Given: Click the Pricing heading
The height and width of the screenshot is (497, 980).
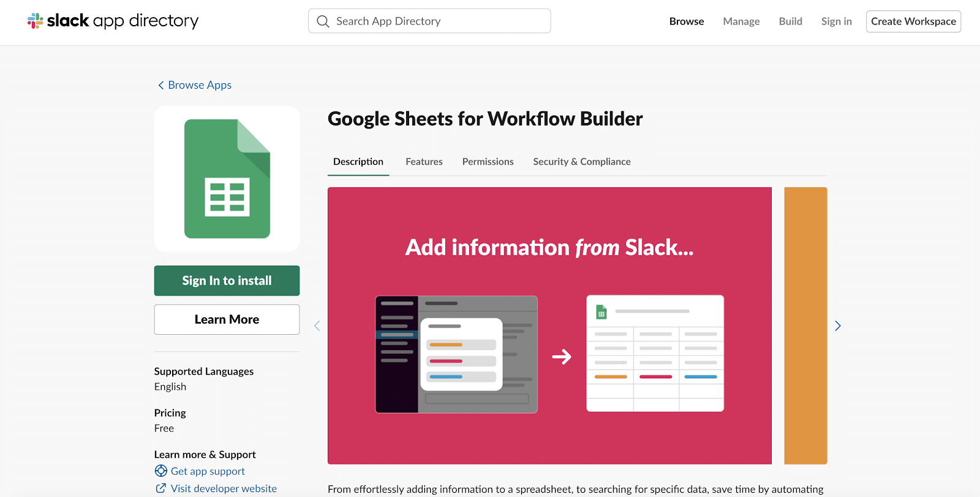Looking at the screenshot, I should pyautogui.click(x=170, y=413).
